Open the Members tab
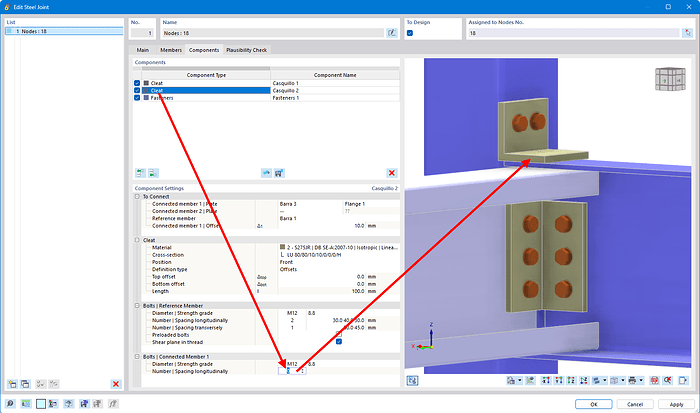This screenshot has width=700, height=413. pyautogui.click(x=171, y=50)
